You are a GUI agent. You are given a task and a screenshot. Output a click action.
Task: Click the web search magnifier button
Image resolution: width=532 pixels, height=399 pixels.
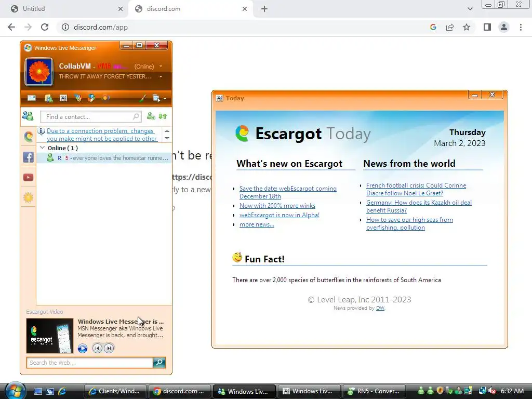click(159, 363)
